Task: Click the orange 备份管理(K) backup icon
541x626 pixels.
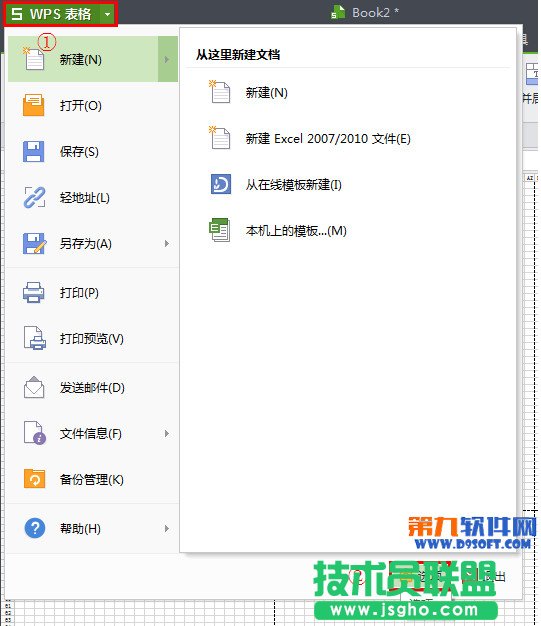Action: pos(34,478)
